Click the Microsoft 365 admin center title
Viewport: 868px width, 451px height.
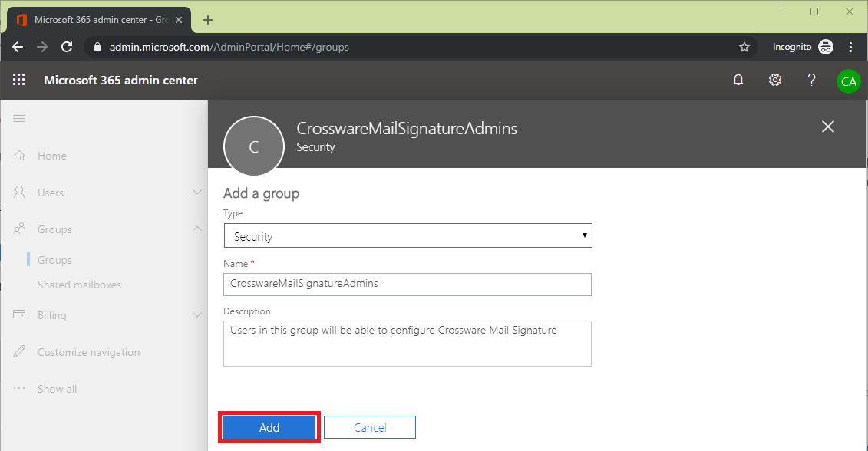point(120,81)
